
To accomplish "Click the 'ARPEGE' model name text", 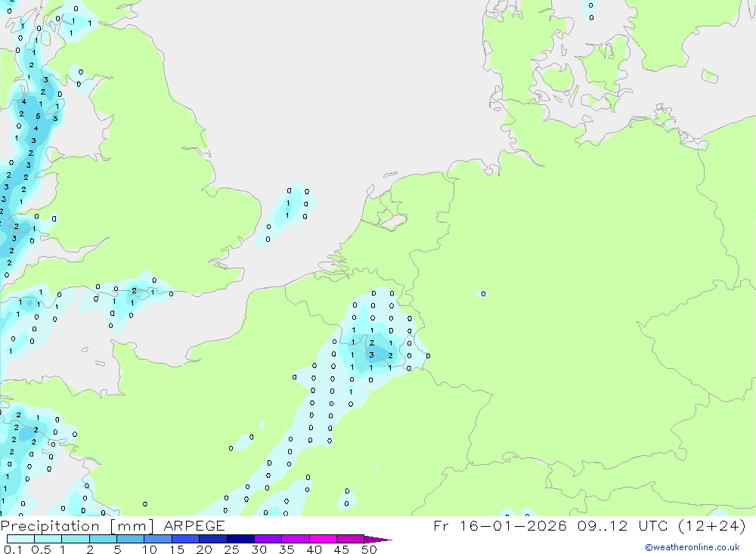I will tap(194, 526).
